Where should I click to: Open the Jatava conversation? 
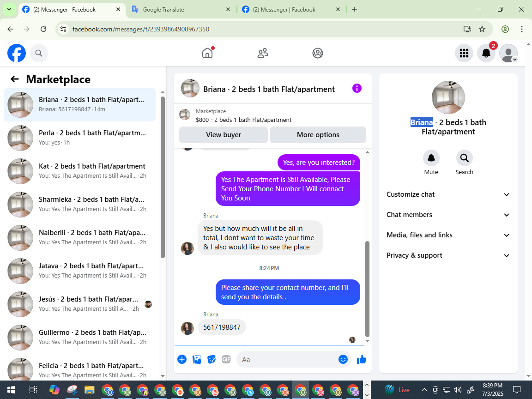tap(79, 271)
